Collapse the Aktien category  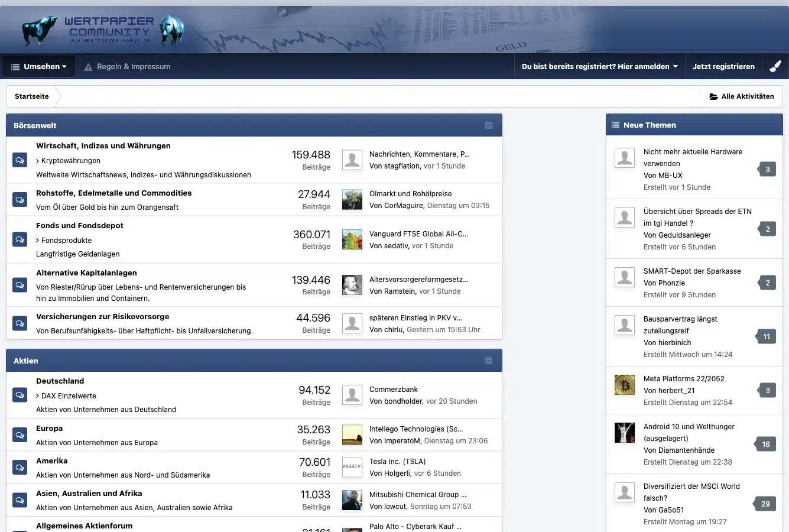point(489,361)
